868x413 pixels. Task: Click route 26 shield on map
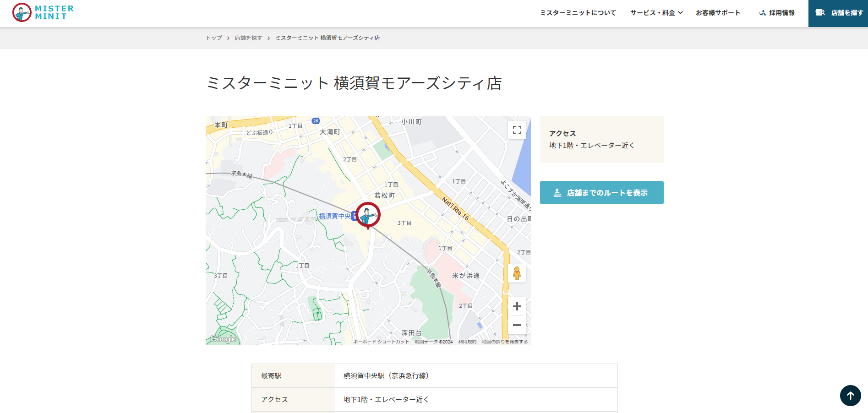316,121
